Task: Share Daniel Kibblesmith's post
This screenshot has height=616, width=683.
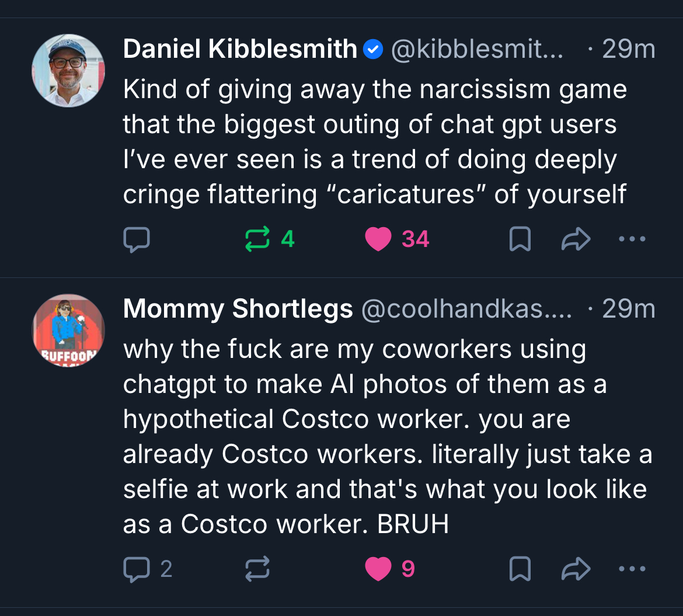Action: click(x=576, y=239)
